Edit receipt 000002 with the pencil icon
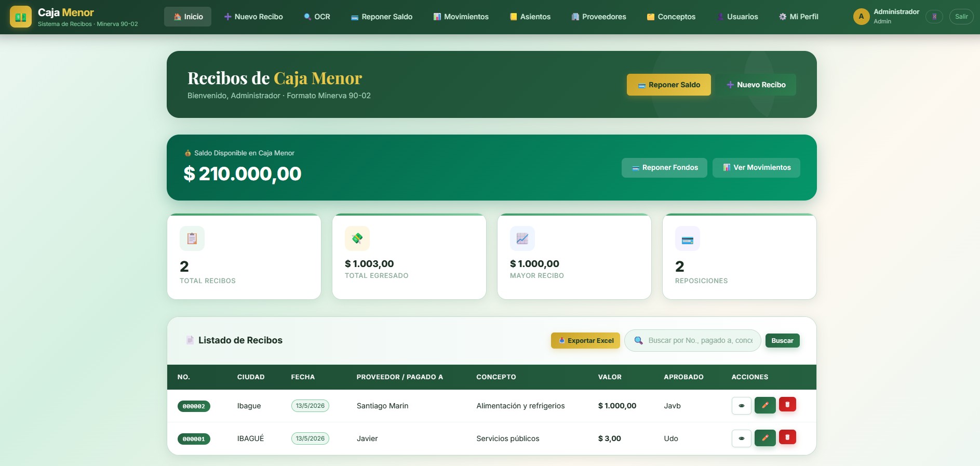 pos(765,405)
